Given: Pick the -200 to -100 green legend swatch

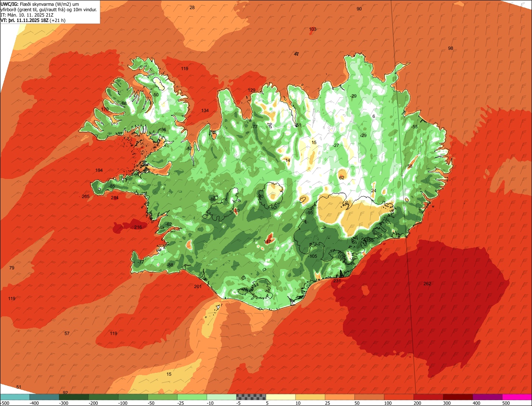Looking at the screenshot, I should click(x=103, y=397).
